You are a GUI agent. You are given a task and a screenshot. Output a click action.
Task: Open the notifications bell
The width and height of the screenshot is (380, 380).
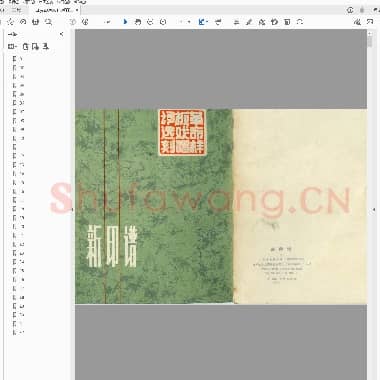(362, 10)
